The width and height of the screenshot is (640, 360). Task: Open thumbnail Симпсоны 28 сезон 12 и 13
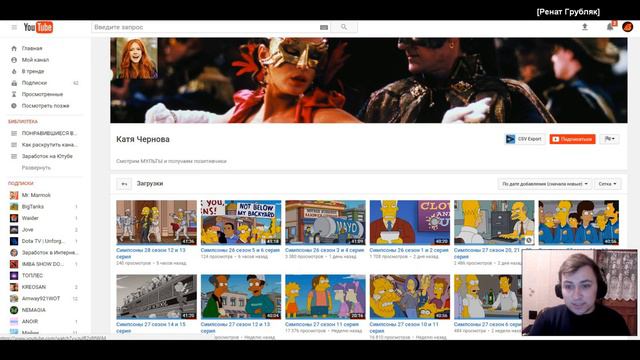(x=156, y=222)
